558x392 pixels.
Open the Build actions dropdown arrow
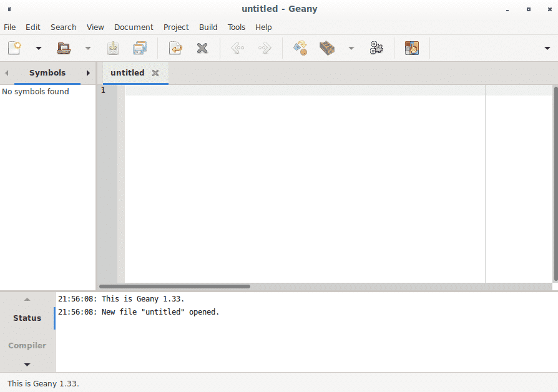click(351, 48)
